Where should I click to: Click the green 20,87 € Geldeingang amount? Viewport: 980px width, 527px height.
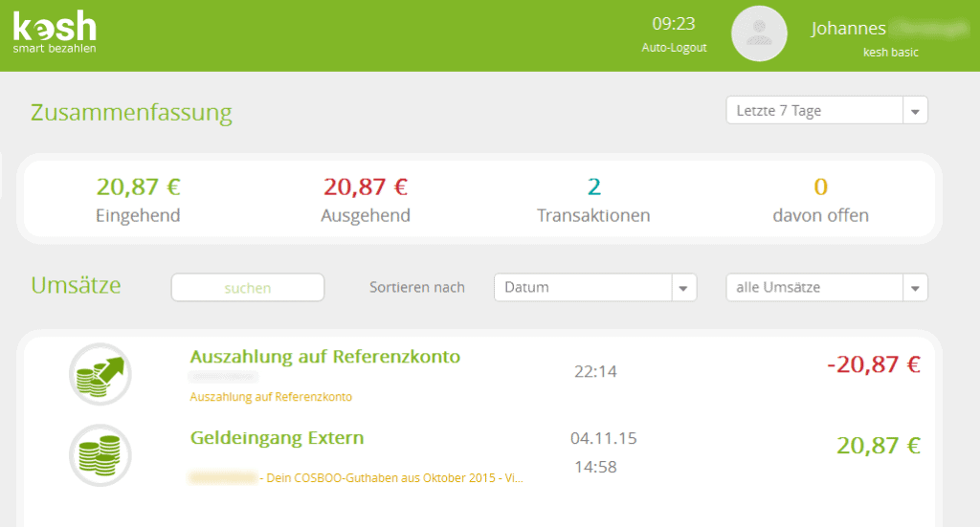pos(879,445)
